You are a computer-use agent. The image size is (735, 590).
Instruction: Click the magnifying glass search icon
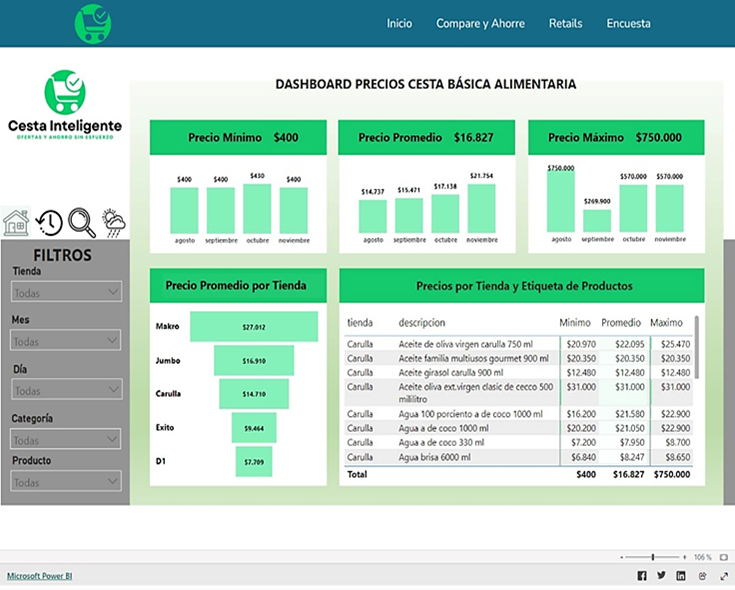click(82, 222)
